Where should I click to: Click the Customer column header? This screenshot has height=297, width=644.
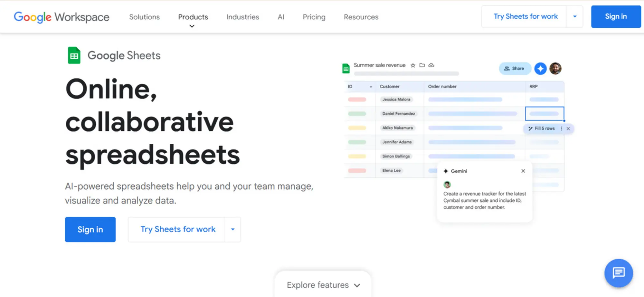coord(390,87)
